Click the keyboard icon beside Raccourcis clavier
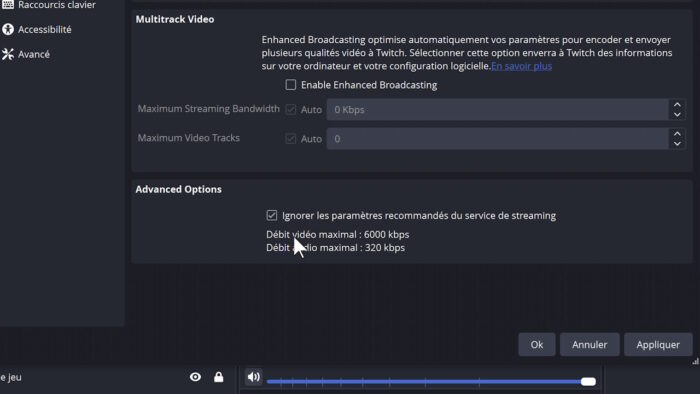Viewport: 700px width, 394px height. (8, 4)
